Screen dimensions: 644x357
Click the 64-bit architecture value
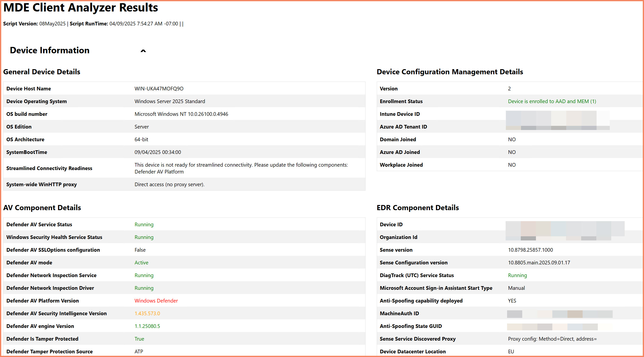[x=141, y=139]
